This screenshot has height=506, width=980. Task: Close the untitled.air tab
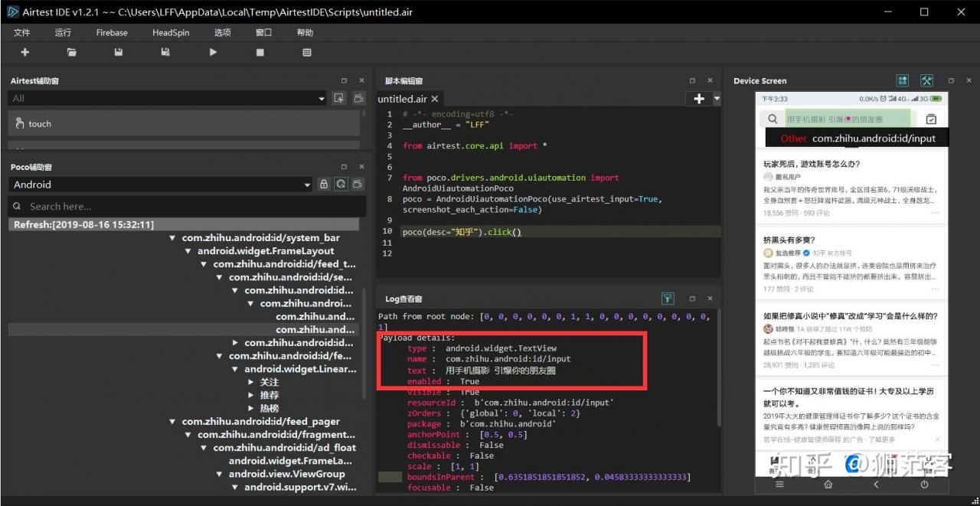coord(435,99)
